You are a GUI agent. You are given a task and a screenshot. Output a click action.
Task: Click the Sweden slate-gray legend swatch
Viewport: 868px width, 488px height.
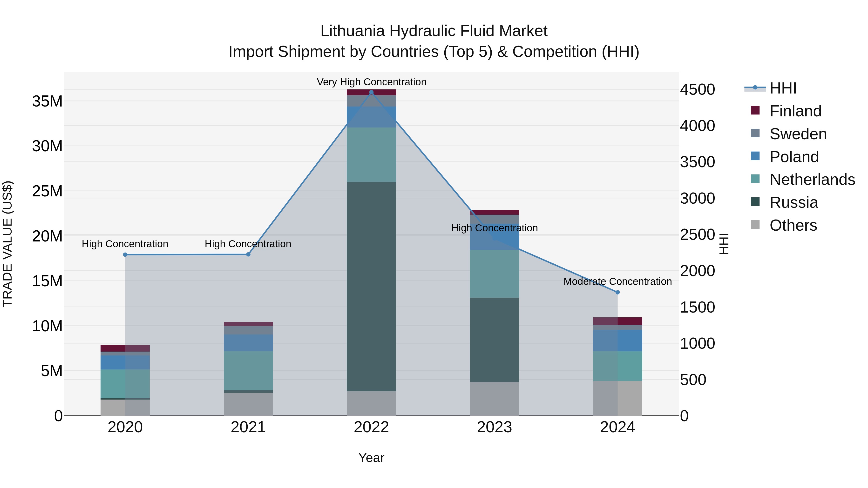tap(755, 133)
